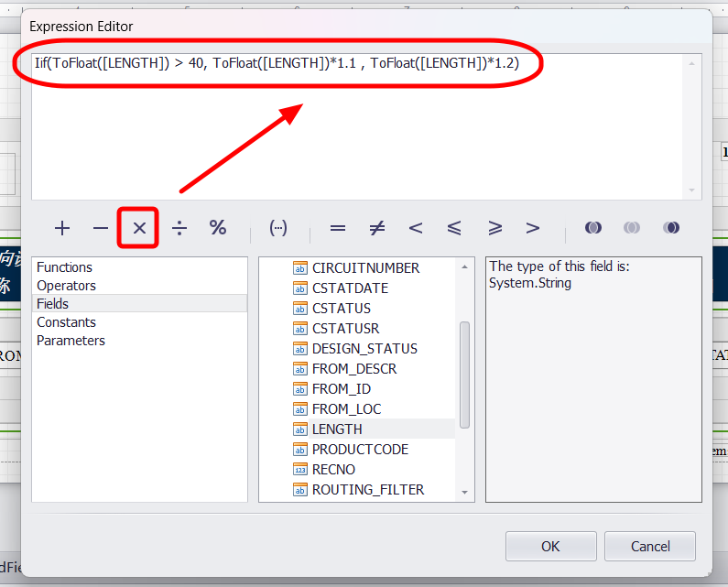
Task: Click the expression box scroll-down arrow
Action: 691,190
